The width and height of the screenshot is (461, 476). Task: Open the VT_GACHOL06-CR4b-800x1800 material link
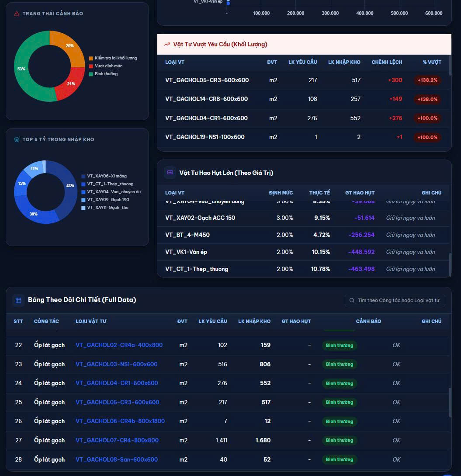(120, 421)
